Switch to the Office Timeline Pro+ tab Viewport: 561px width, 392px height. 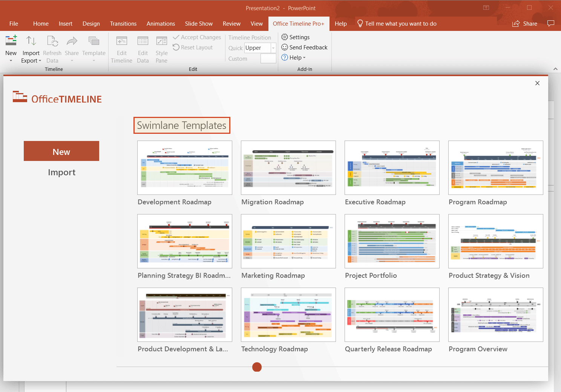[x=299, y=23]
